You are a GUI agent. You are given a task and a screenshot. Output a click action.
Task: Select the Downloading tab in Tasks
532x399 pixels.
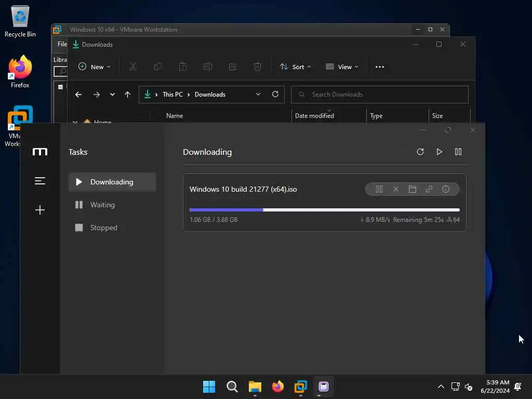(x=112, y=182)
